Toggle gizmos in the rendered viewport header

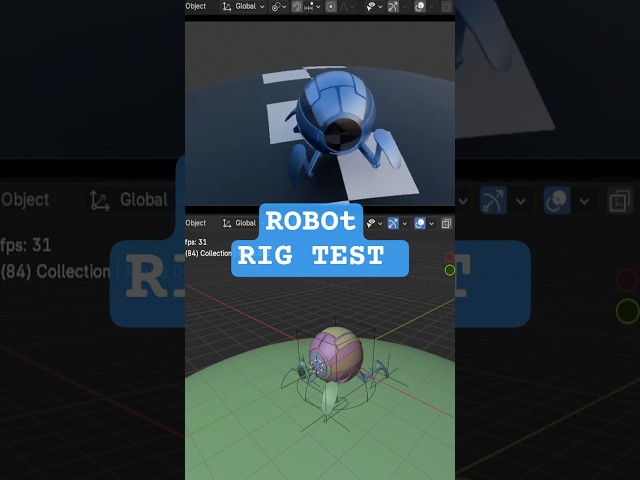pos(393,7)
